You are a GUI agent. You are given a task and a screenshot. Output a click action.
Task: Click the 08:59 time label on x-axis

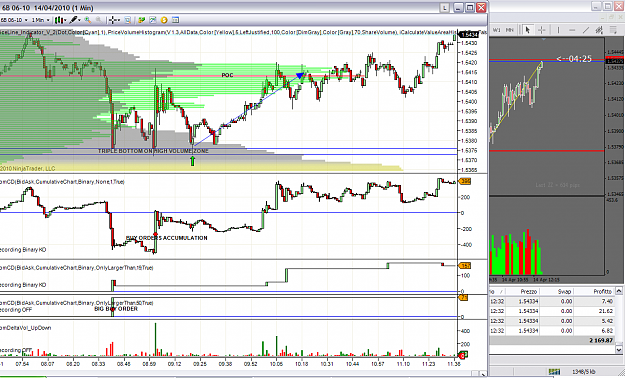click(149, 364)
